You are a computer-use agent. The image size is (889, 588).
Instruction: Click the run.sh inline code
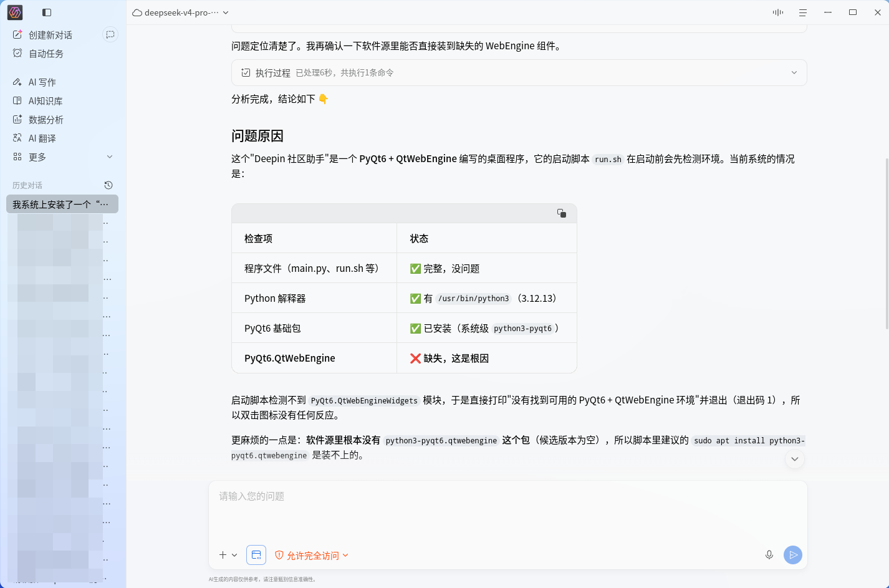pos(608,160)
